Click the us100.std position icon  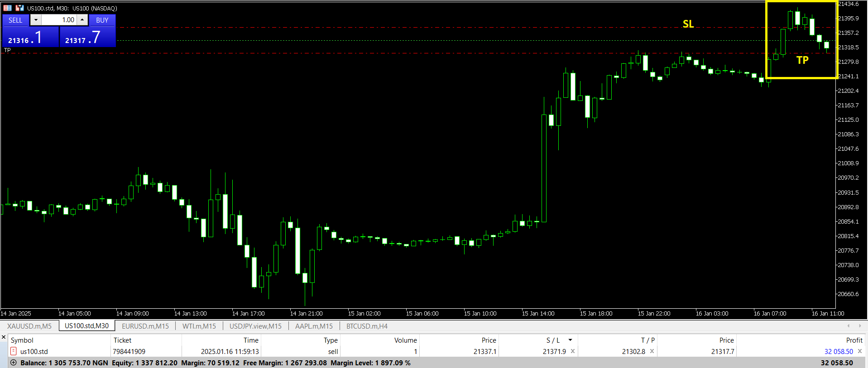[14, 351]
